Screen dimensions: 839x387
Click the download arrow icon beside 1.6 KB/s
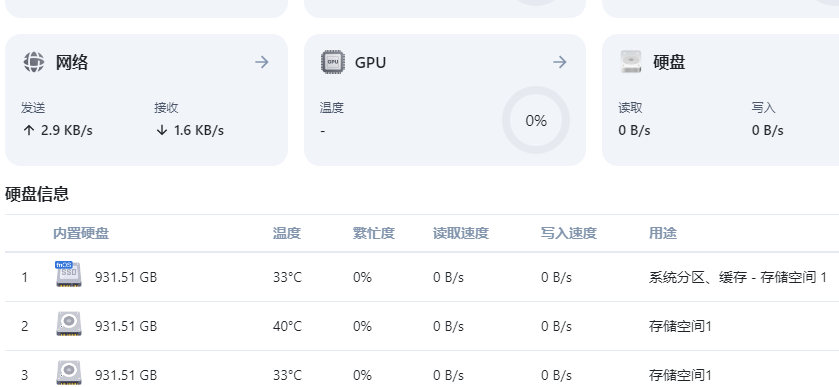pos(162,130)
